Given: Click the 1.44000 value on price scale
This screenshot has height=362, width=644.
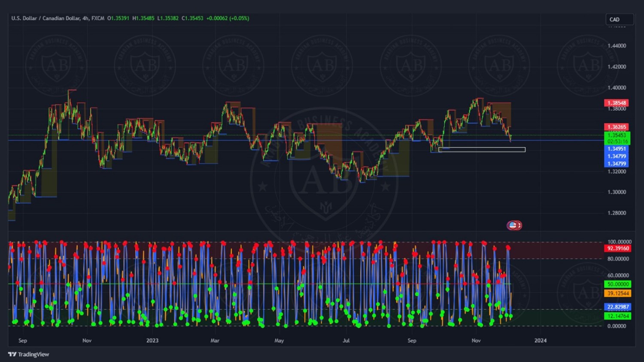Looking at the screenshot, I should (617, 46).
